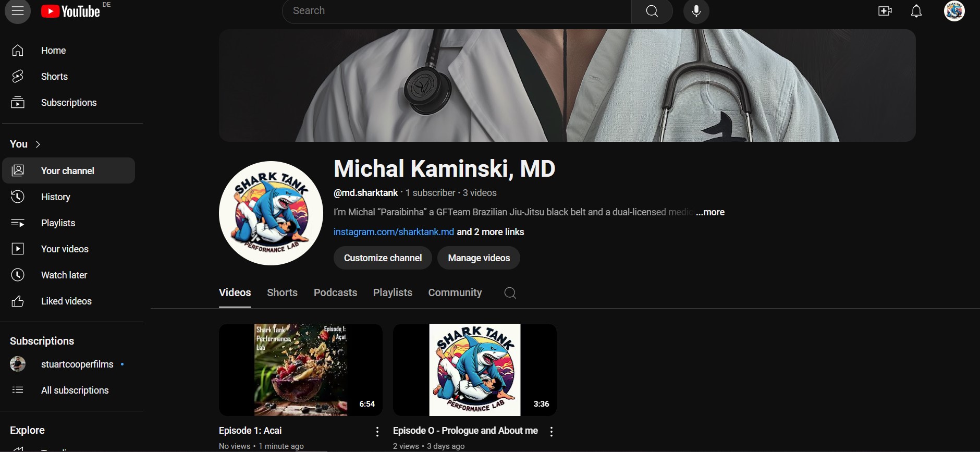Click the channel banner image
This screenshot has height=452, width=980.
tap(567, 85)
